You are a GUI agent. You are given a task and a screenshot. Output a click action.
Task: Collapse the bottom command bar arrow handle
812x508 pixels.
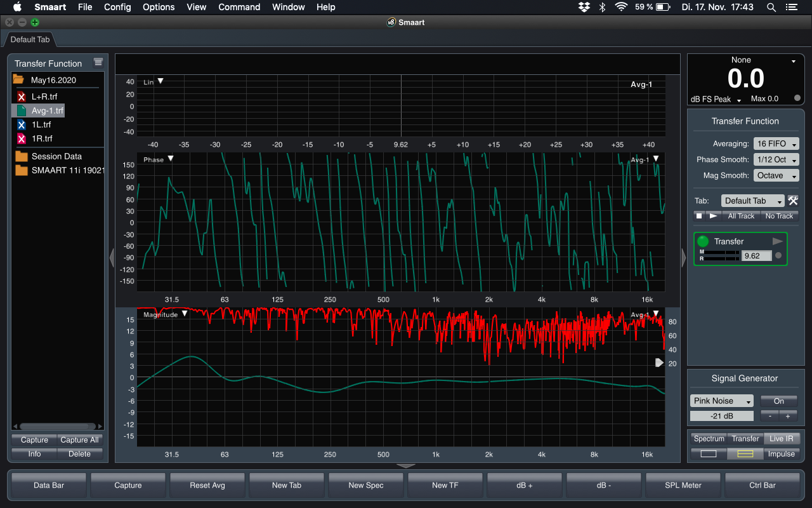coord(406,466)
